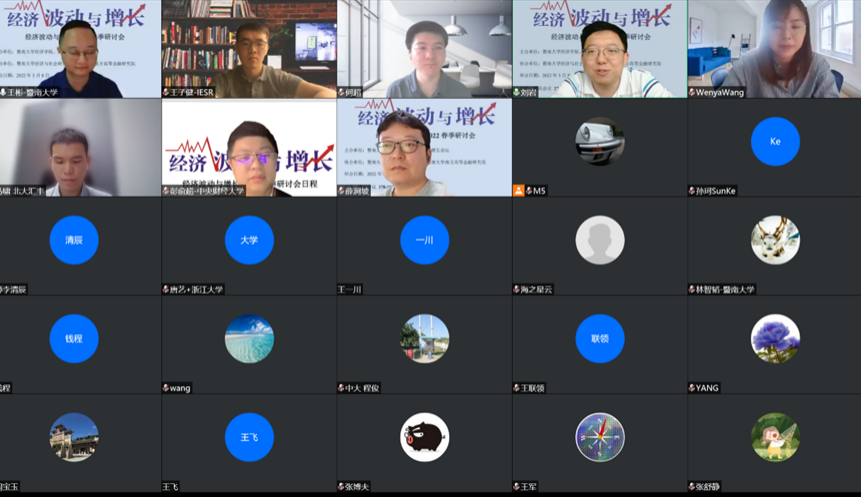
Task: Click the purple flower avatar of YANG
Action: [775, 339]
